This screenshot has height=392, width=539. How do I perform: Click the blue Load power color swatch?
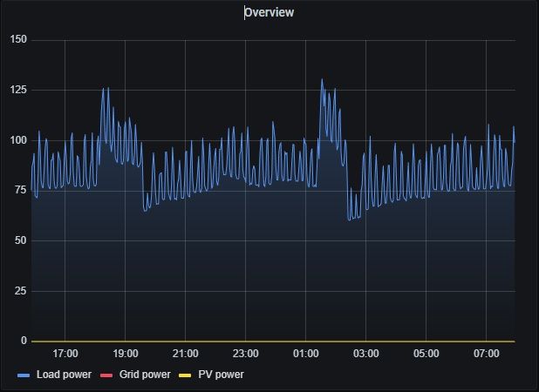point(24,375)
